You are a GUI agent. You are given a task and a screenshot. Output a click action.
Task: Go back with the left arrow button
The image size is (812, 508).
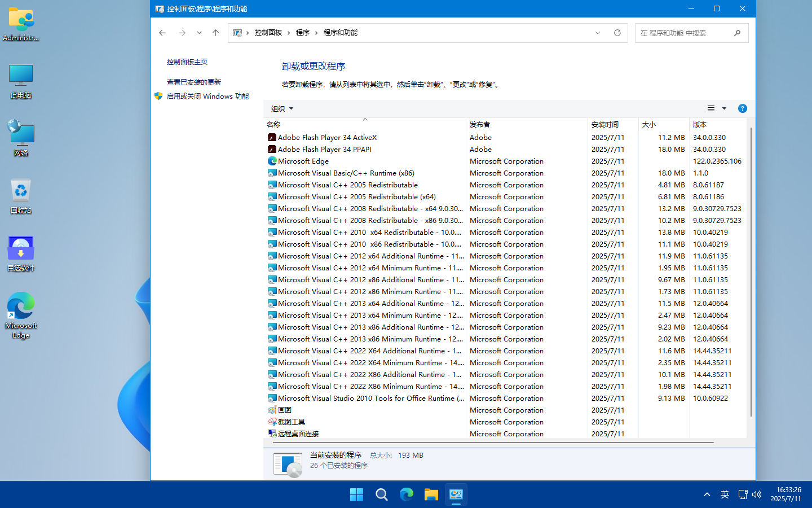pos(162,33)
